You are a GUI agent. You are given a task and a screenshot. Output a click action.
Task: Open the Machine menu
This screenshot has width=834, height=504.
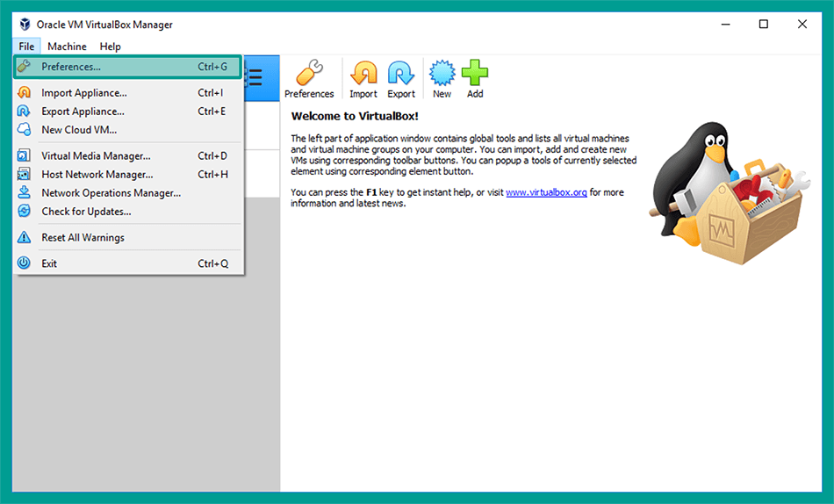[x=67, y=47]
